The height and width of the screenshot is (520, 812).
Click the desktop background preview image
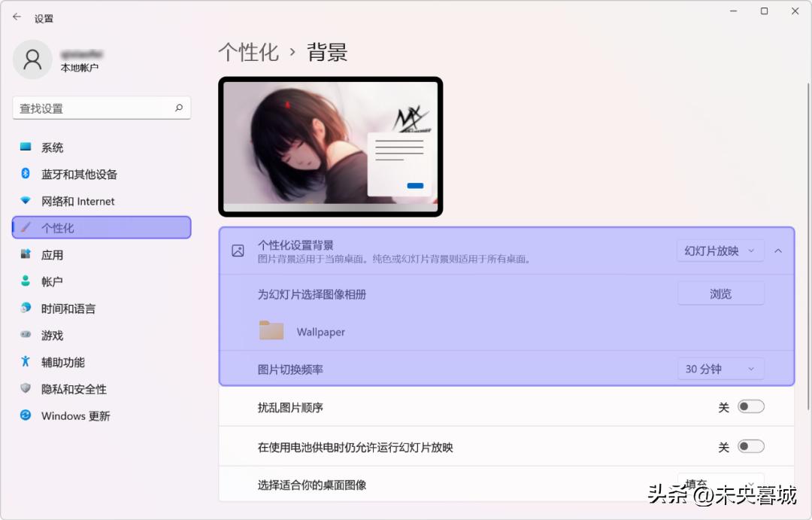[331, 145]
